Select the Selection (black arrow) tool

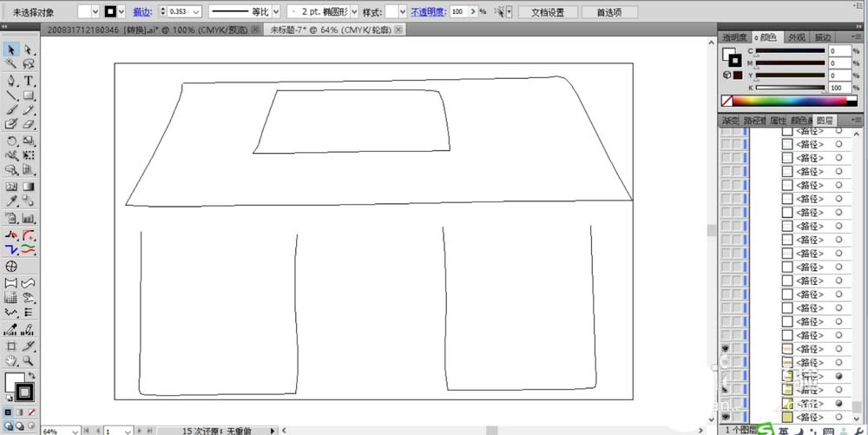[11, 49]
